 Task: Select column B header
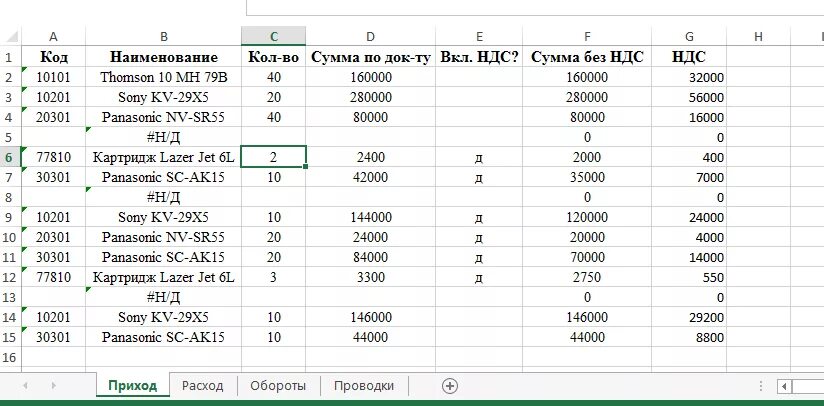click(163, 36)
